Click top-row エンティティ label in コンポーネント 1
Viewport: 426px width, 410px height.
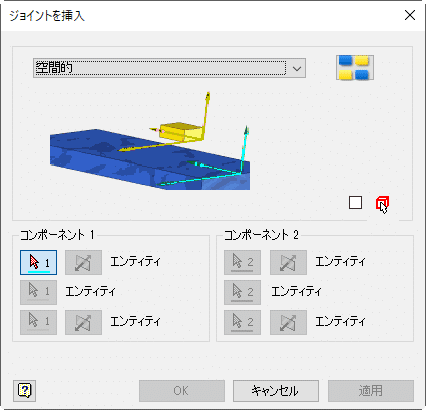(x=135, y=262)
